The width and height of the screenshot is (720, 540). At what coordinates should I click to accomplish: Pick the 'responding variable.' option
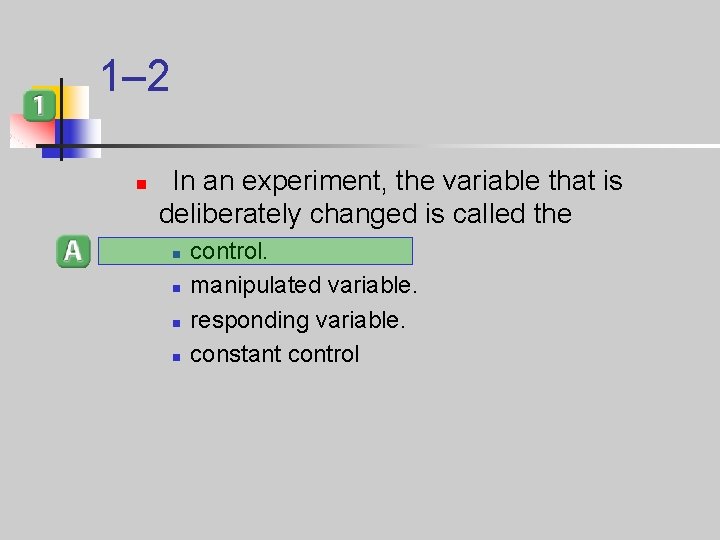coord(298,320)
